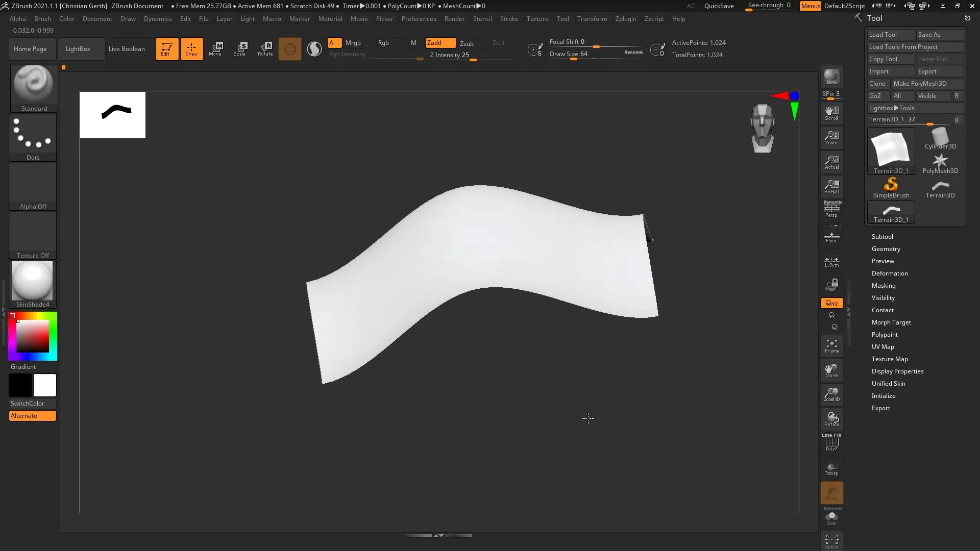Toggle local symmetry L.Sym
The image size is (980, 551).
(831, 262)
